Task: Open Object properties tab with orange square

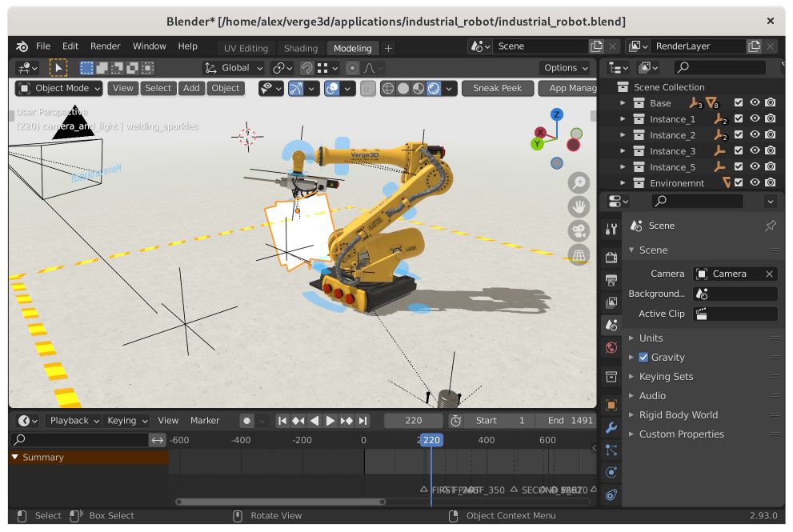Action: point(611,405)
